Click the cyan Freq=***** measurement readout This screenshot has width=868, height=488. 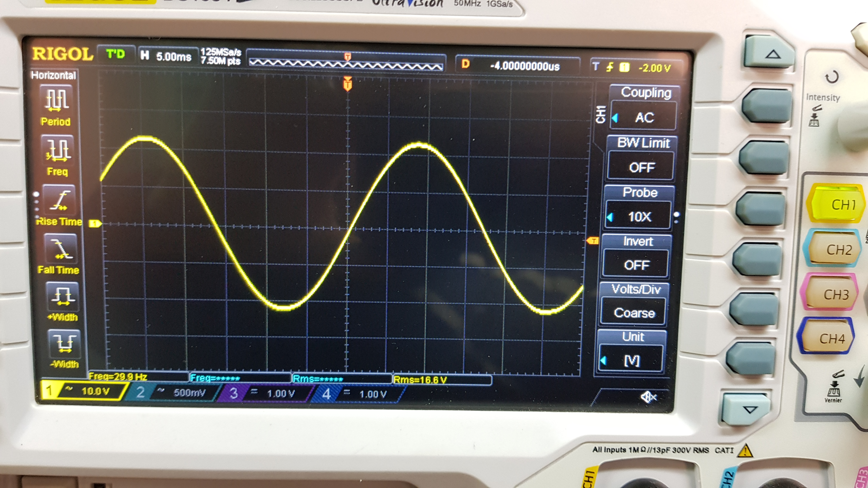215,378
